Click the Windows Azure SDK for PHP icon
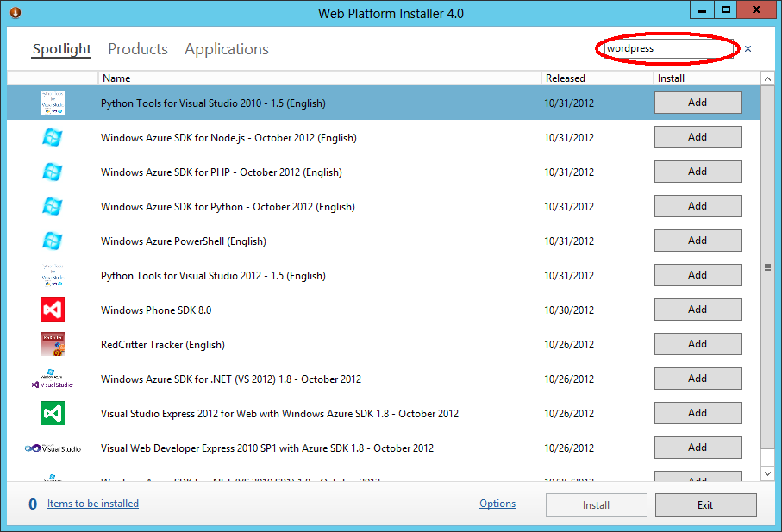 click(x=53, y=172)
